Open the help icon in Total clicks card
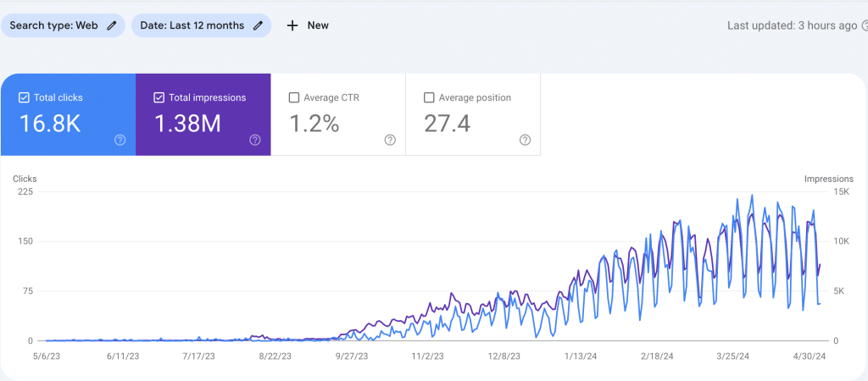The image size is (868, 381). click(x=120, y=140)
